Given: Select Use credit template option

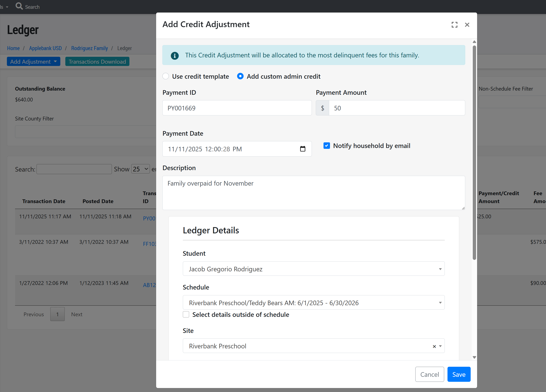Looking at the screenshot, I should tap(166, 76).
